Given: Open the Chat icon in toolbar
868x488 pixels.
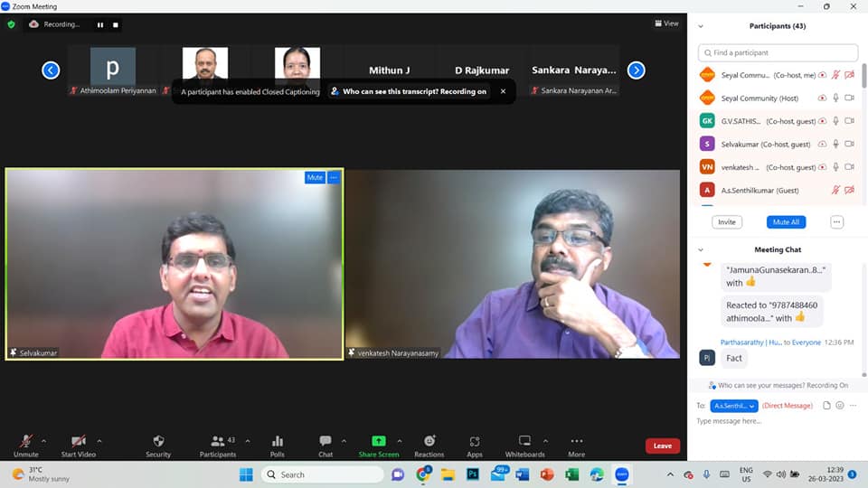Looking at the screenshot, I should click(x=325, y=441).
